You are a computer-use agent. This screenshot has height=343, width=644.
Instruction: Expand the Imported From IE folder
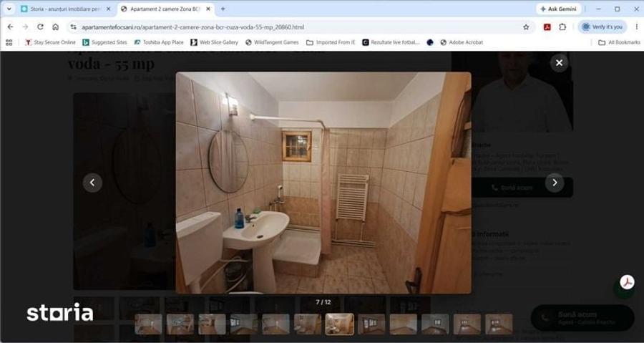(331, 42)
